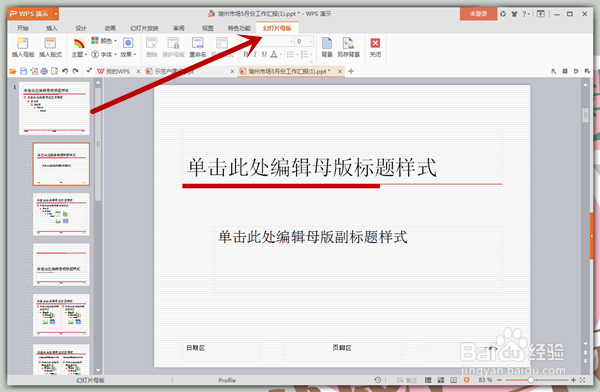Viewport: 600px width, 392px height.
Task: Select the 幻灯片母版 (Slide Master) tab
Action: (x=277, y=28)
